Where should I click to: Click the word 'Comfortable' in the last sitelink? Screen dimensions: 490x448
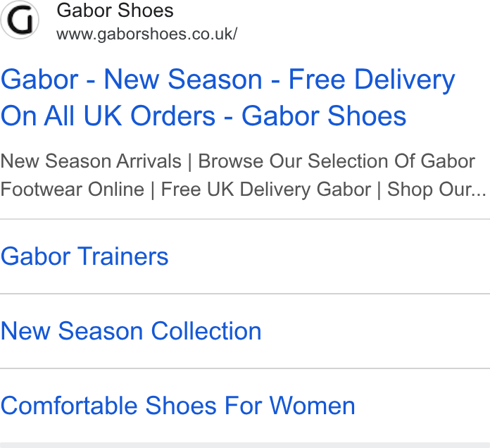click(69, 406)
